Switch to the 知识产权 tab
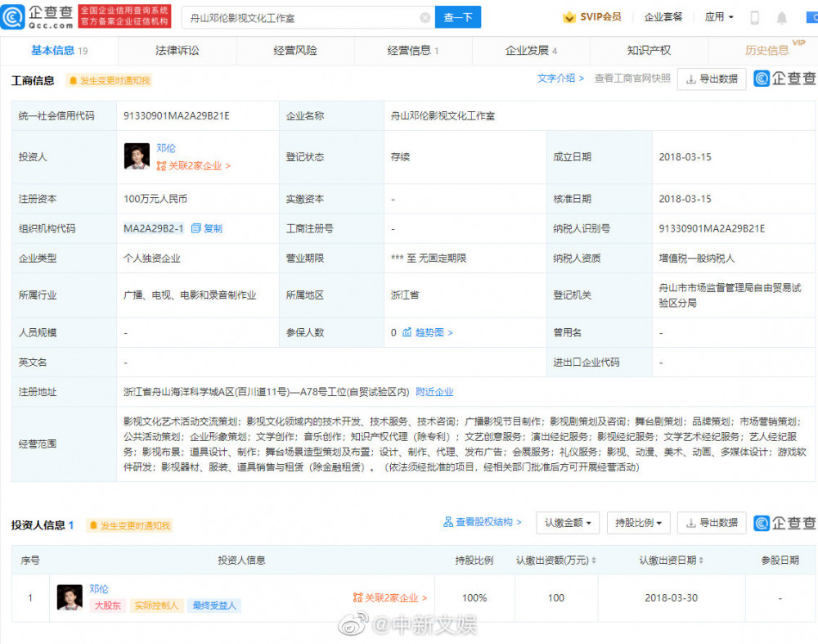 click(x=649, y=51)
